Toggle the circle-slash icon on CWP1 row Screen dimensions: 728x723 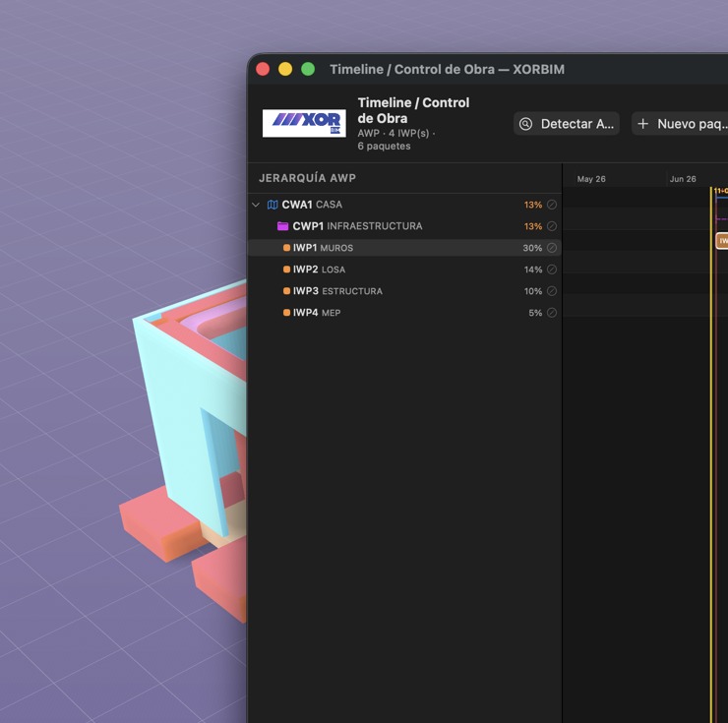[552, 226]
